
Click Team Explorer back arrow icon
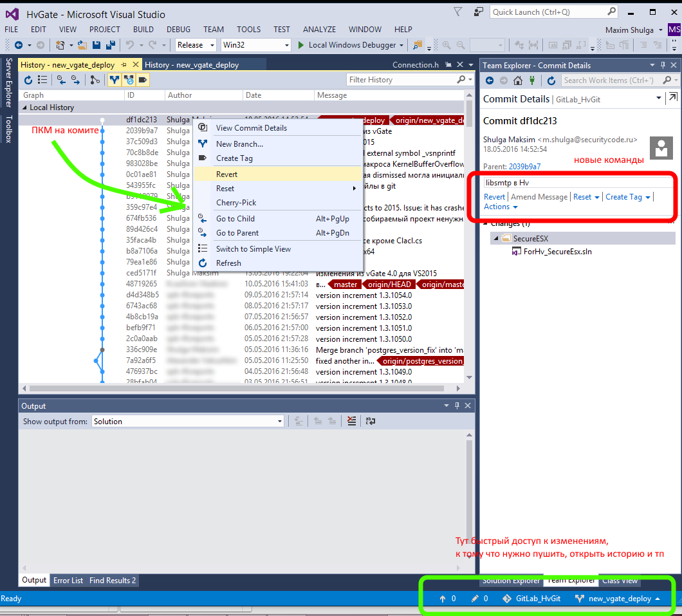(x=490, y=80)
